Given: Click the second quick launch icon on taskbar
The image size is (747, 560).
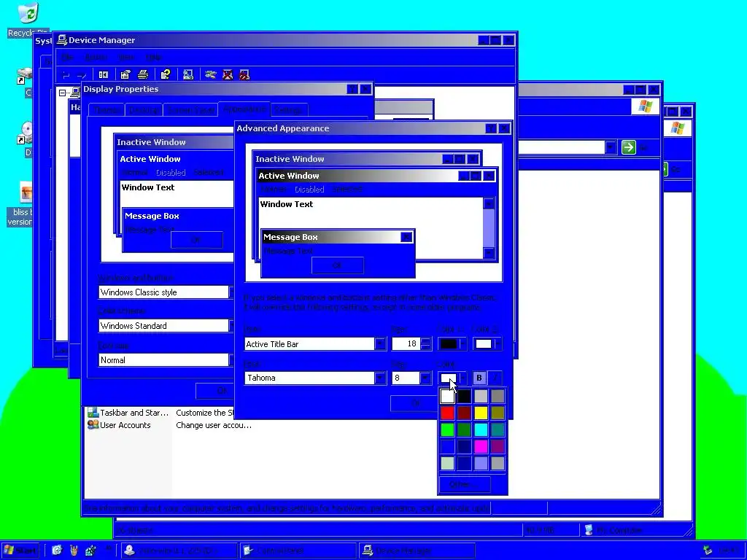Looking at the screenshot, I should (x=74, y=551).
